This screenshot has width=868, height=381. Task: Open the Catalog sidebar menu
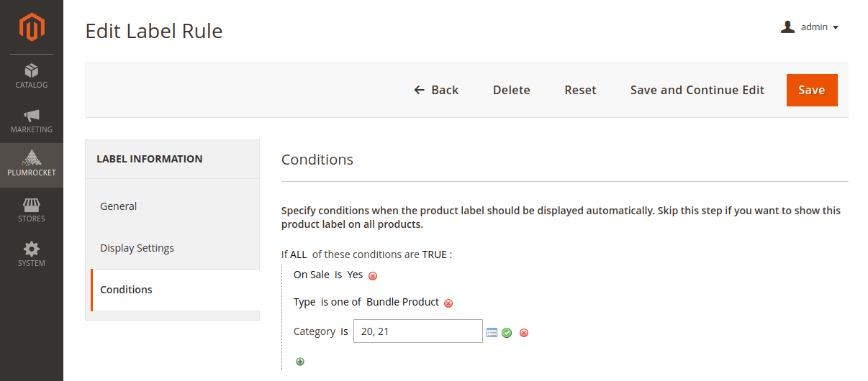coord(32,76)
